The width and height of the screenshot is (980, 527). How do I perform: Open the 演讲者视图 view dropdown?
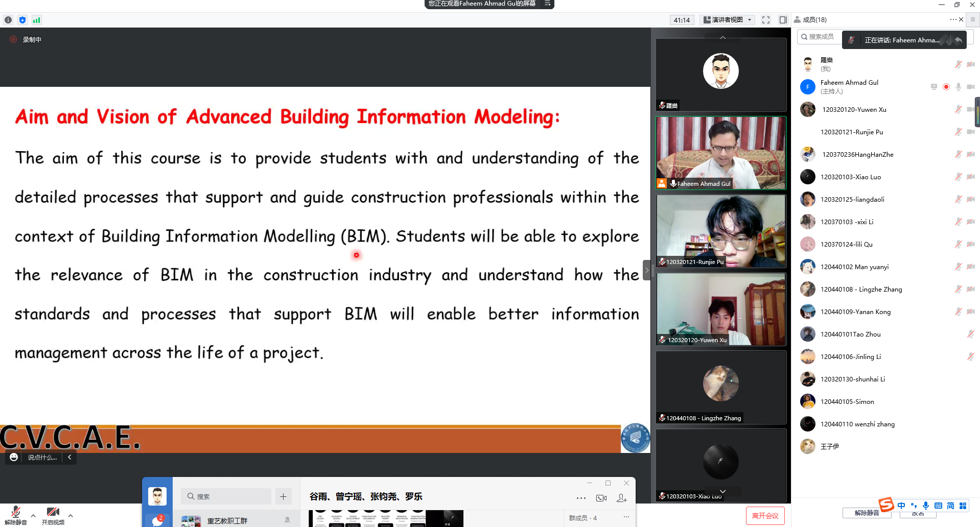pos(728,20)
